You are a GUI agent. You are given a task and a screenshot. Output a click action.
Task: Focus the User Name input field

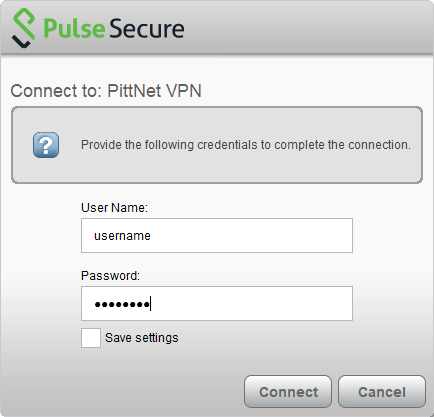(x=217, y=236)
